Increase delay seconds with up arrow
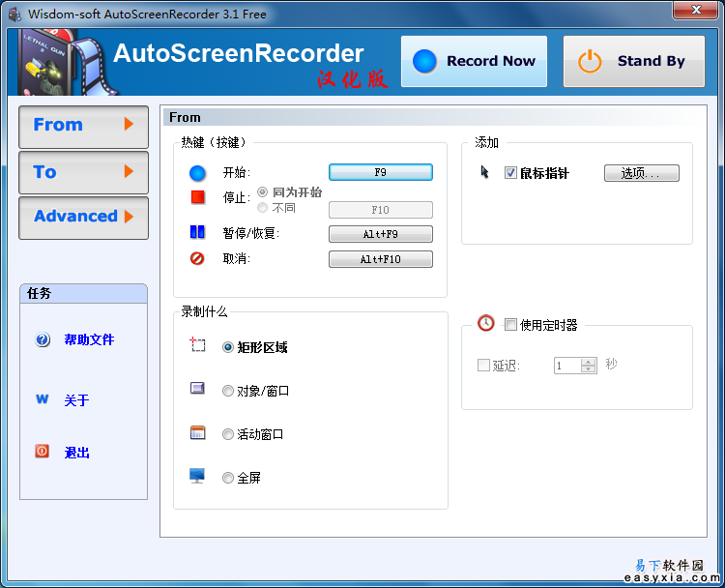725x588 pixels. tap(588, 362)
